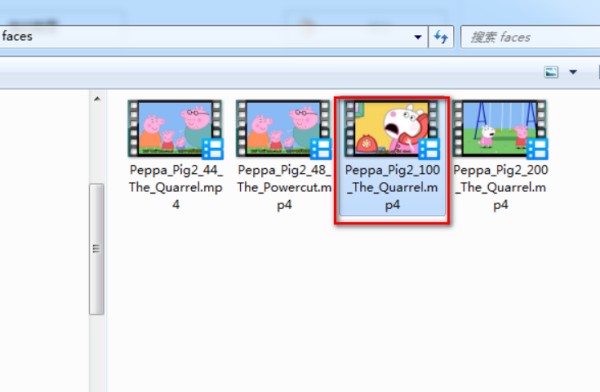Click the scrollbar up arrow in navigation pane

97,99
